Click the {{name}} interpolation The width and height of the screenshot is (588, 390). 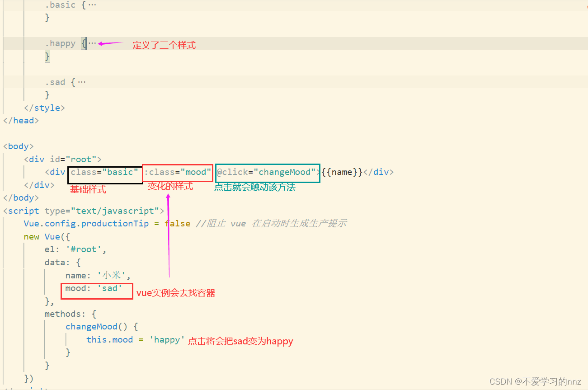342,172
